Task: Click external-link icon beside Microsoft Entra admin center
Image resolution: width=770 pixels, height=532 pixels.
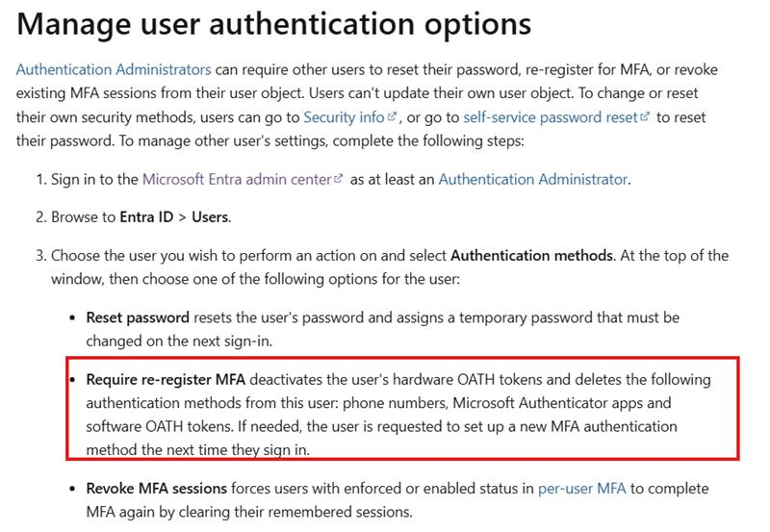Action: click(x=339, y=179)
